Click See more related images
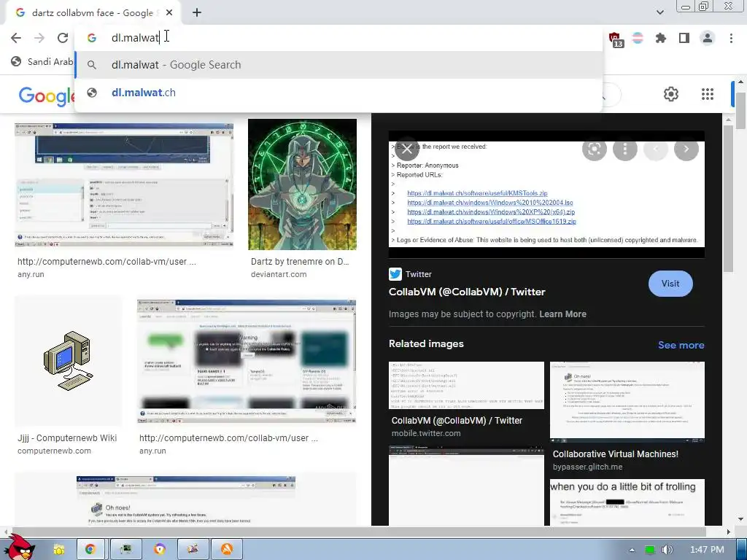 [681, 345]
